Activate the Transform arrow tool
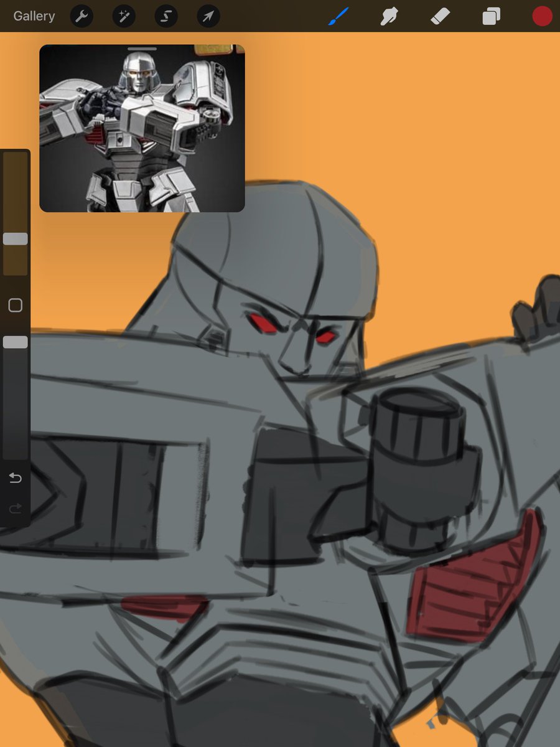This screenshot has width=560, height=747. 208,16
